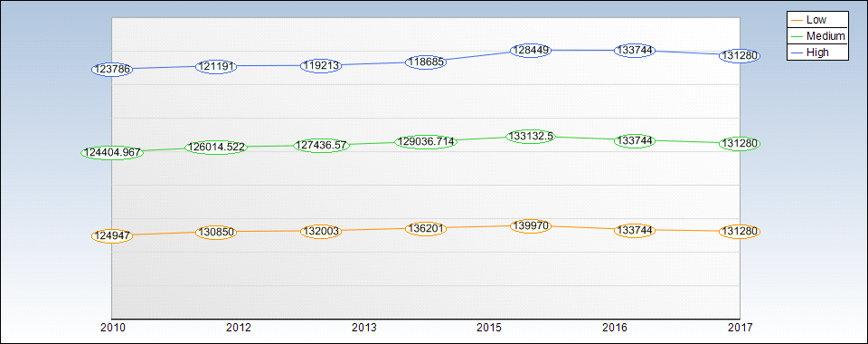Click the Low entry in the legend

(x=817, y=20)
